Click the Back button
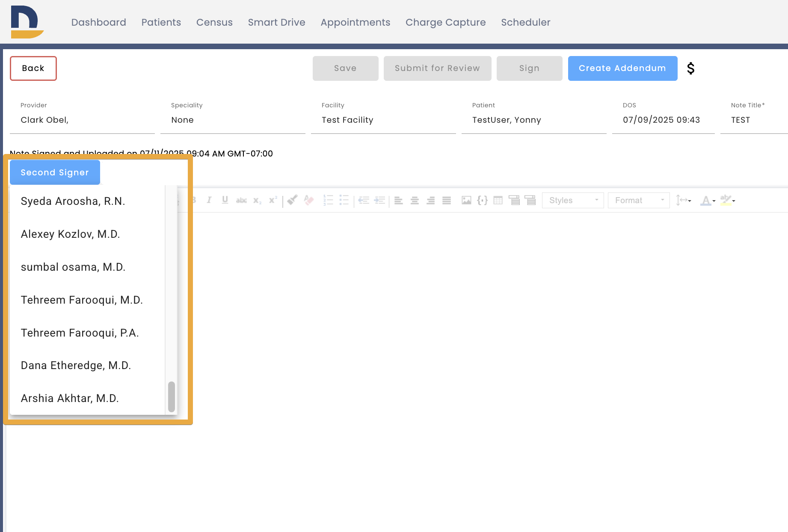Viewport: 788px width, 532px height. point(33,68)
